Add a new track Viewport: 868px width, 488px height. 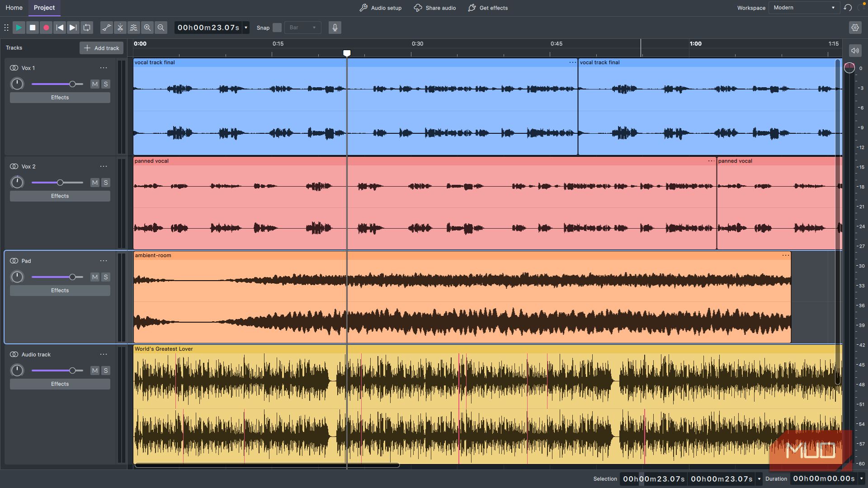[102, 48]
